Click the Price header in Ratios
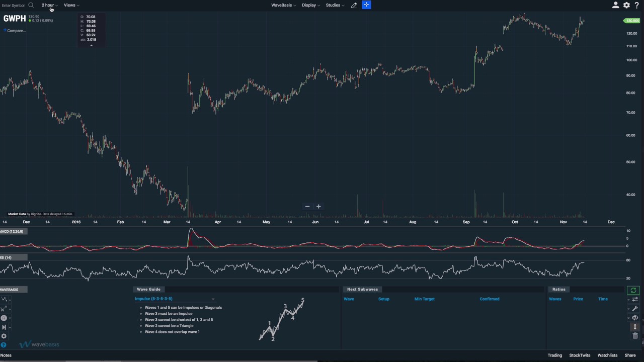 (578, 299)
